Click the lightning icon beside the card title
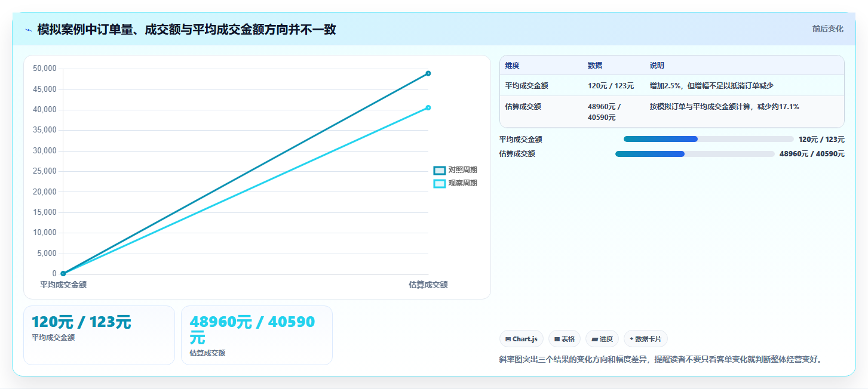 [28, 30]
